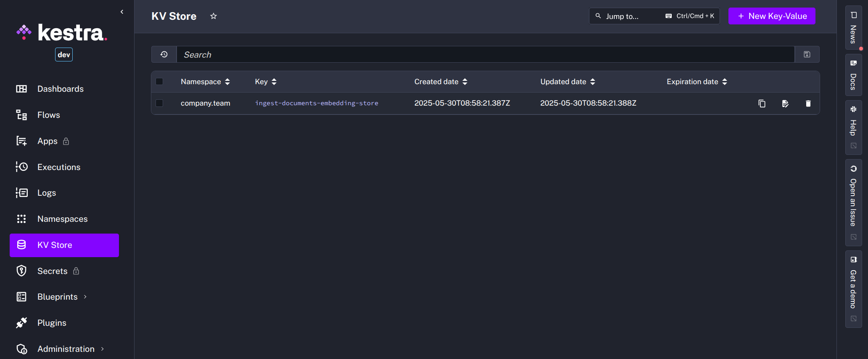The height and width of the screenshot is (359, 868).
Task: Click the Namespaces dots icon
Action: [21, 219]
